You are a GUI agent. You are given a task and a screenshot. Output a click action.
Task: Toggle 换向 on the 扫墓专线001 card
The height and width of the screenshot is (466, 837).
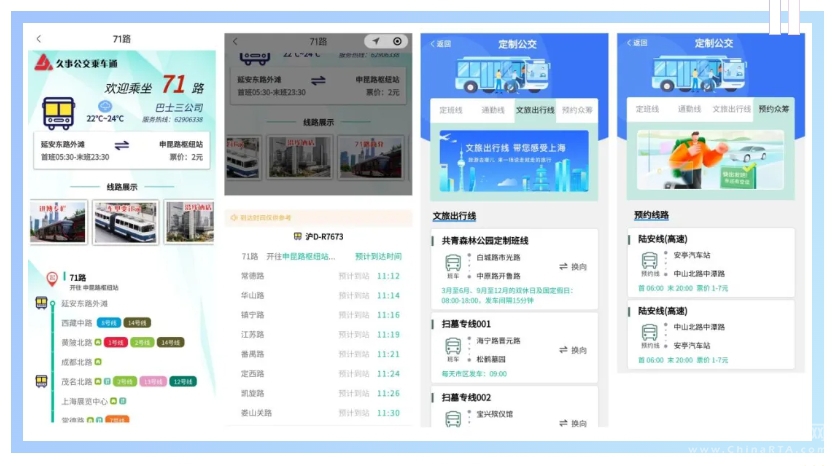point(573,349)
